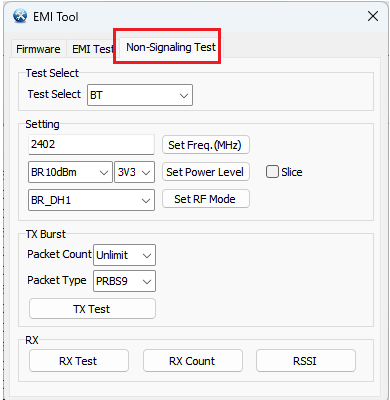390x400 pixels.
Task: Click Set Power Level button
Action: (206, 172)
